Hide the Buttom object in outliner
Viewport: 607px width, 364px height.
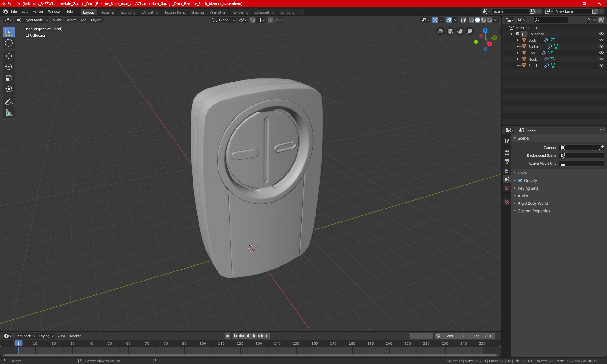click(x=601, y=46)
